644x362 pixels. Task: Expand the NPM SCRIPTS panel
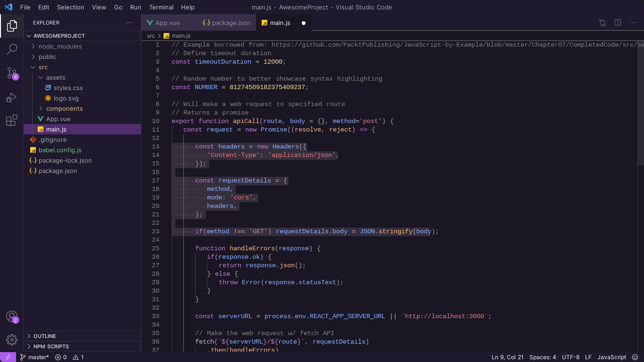(x=83, y=346)
